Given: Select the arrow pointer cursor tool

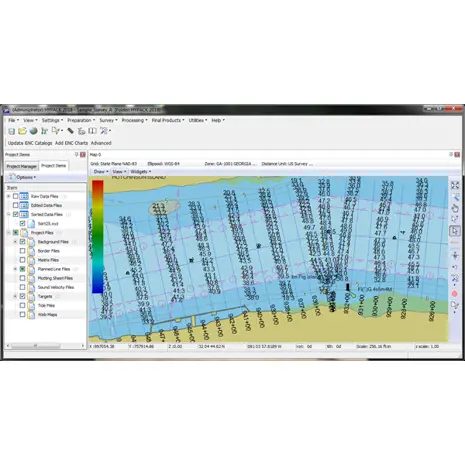Looking at the screenshot, I should coord(455,231).
